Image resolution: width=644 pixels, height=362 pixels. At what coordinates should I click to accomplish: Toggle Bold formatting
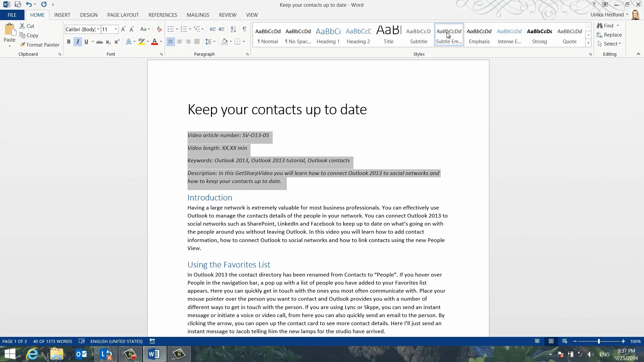click(69, 42)
